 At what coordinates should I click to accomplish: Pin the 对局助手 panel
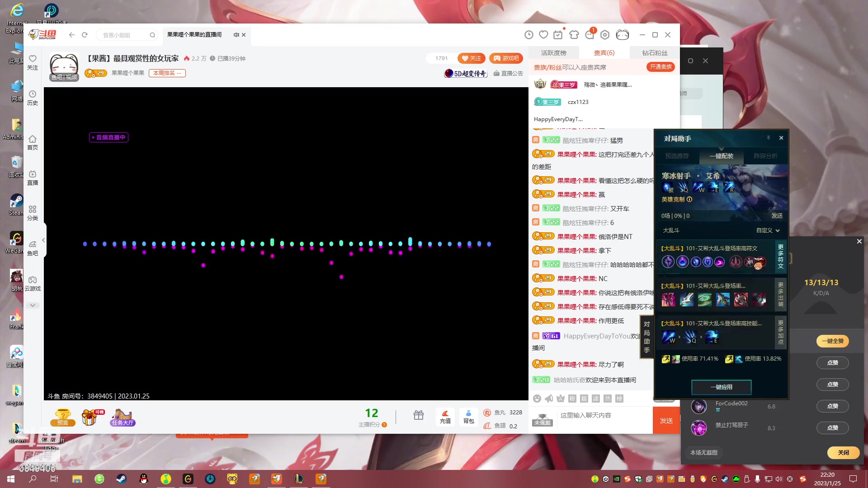768,138
